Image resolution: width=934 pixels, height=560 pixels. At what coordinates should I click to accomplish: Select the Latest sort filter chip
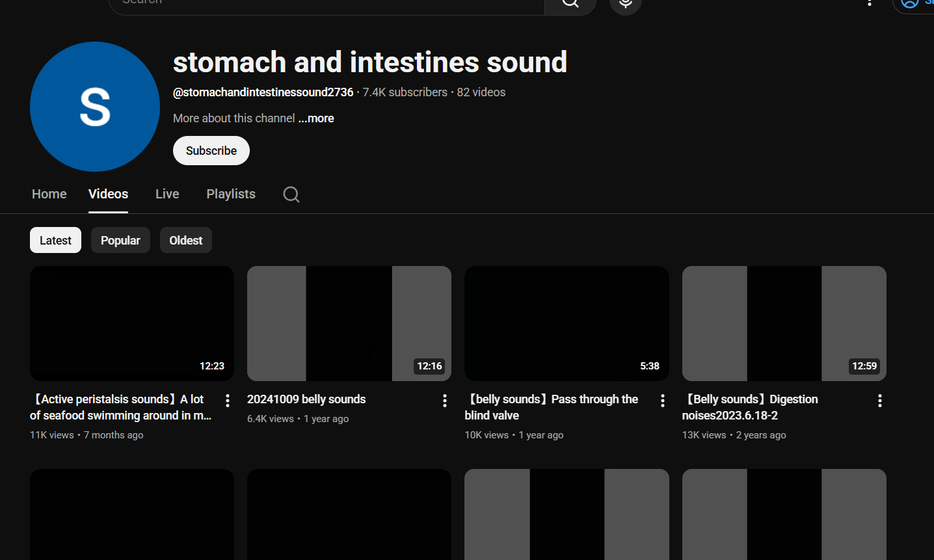click(x=55, y=240)
